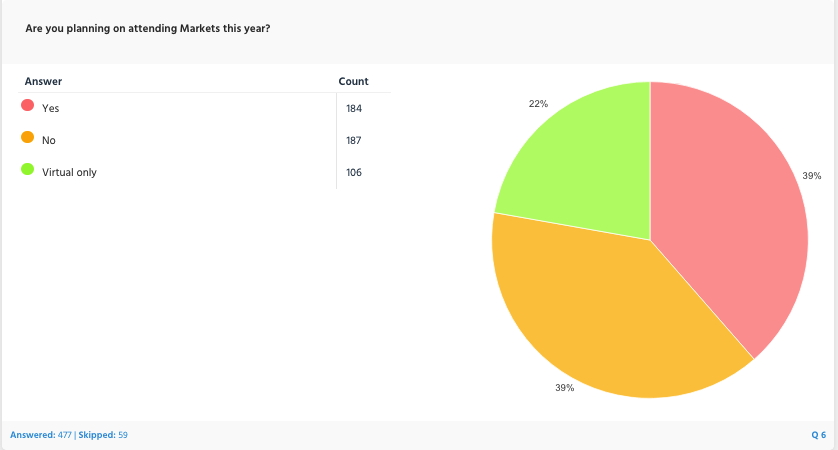Click the green Virtual only legend dot
Viewport: 838px width, 450px height.
click(x=28, y=170)
